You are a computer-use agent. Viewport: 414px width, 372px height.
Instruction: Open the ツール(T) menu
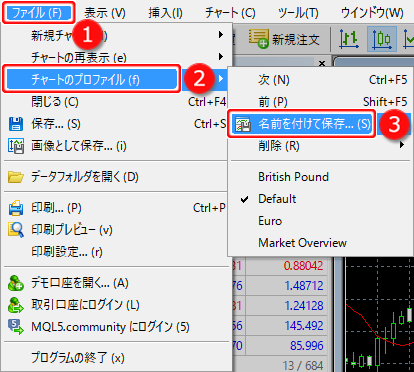[x=298, y=13]
